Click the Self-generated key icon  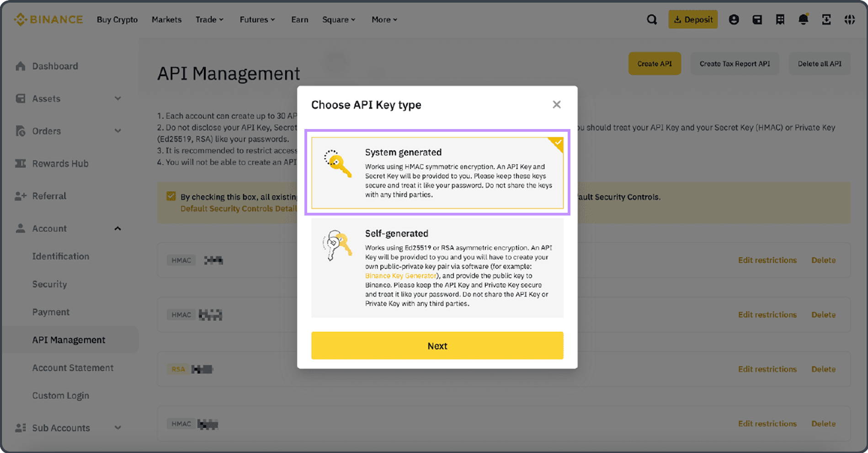[337, 245]
